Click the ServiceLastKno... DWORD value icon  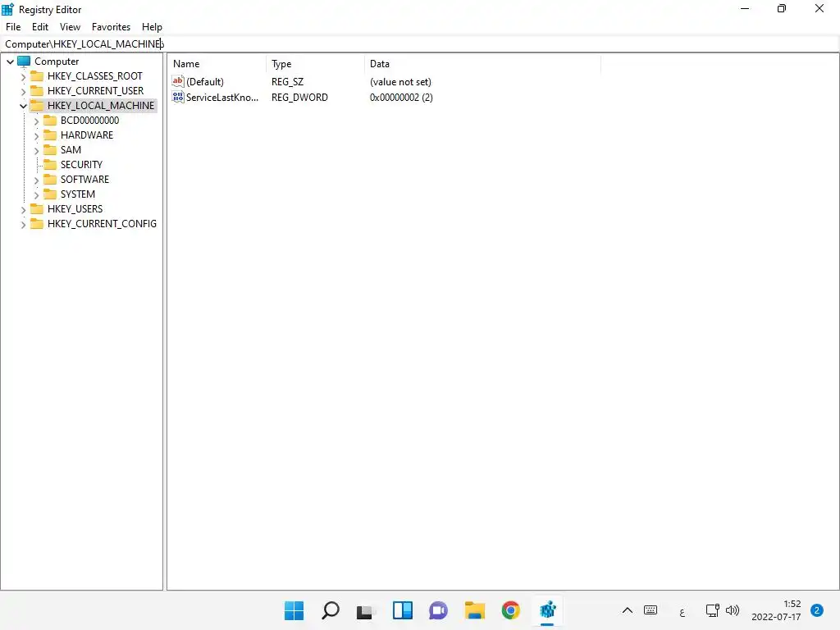pyautogui.click(x=178, y=97)
